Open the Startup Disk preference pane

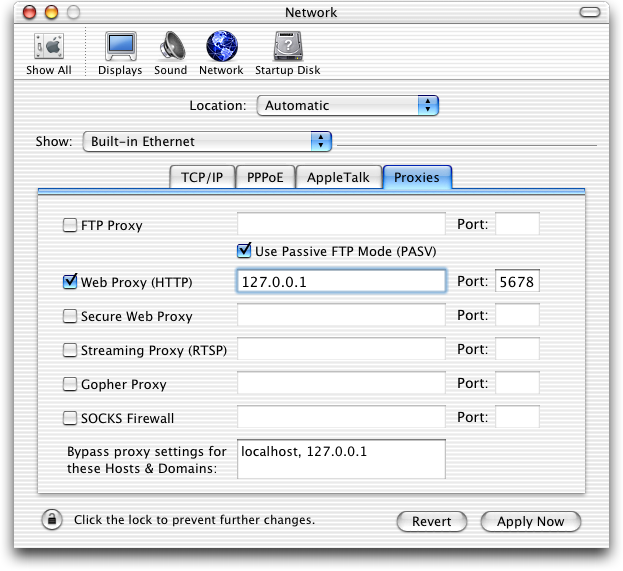coord(288,54)
